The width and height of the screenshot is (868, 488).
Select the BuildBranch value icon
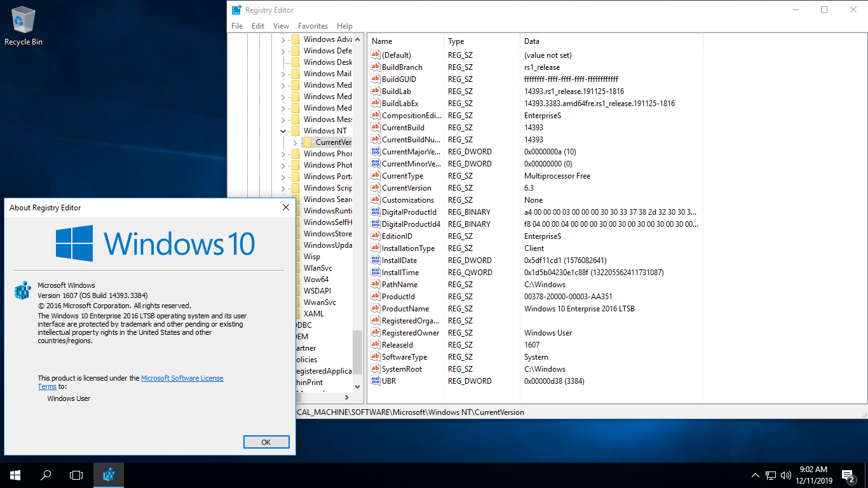pyautogui.click(x=375, y=67)
